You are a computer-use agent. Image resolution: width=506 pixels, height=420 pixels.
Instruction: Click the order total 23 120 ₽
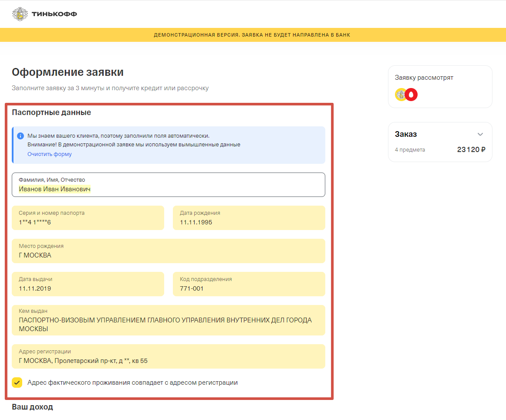[x=471, y=149]
